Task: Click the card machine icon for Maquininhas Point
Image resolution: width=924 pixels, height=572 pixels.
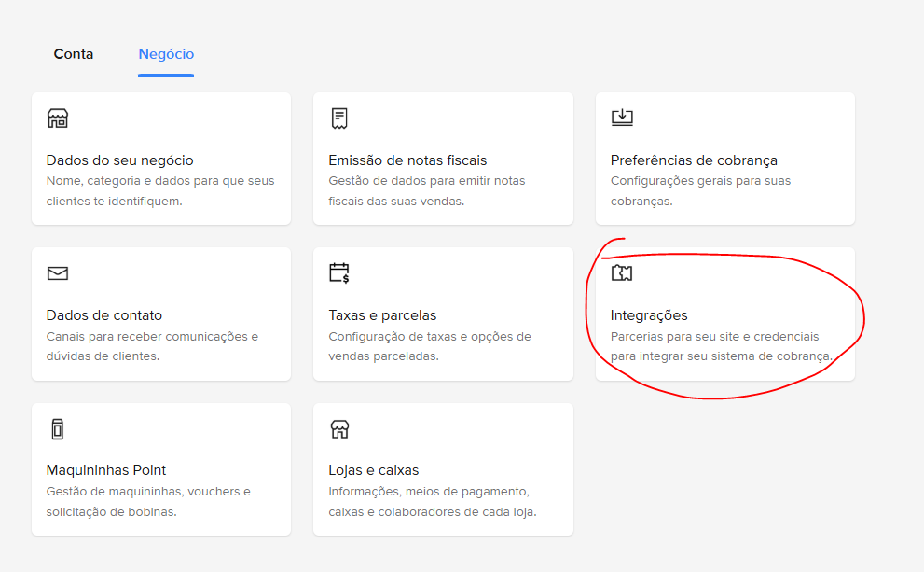Action: pyautogui.click(x=58, y=429)
